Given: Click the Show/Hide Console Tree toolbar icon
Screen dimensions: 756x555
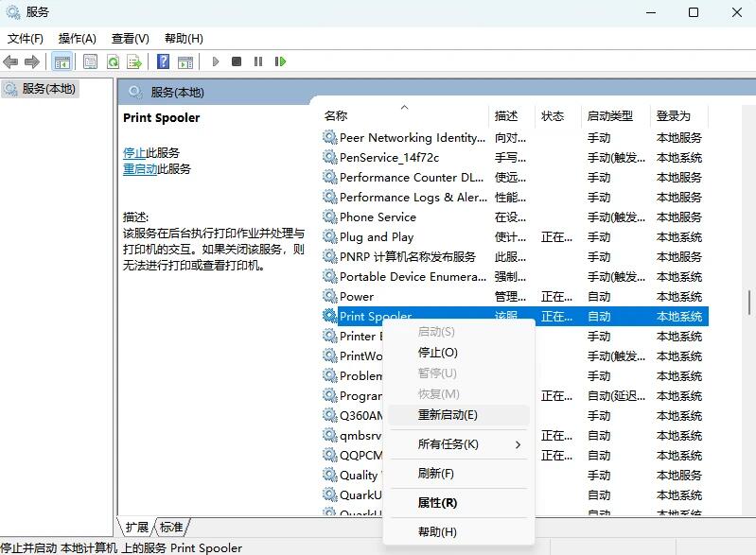Looking at the screenshot, I should (62, 61).
